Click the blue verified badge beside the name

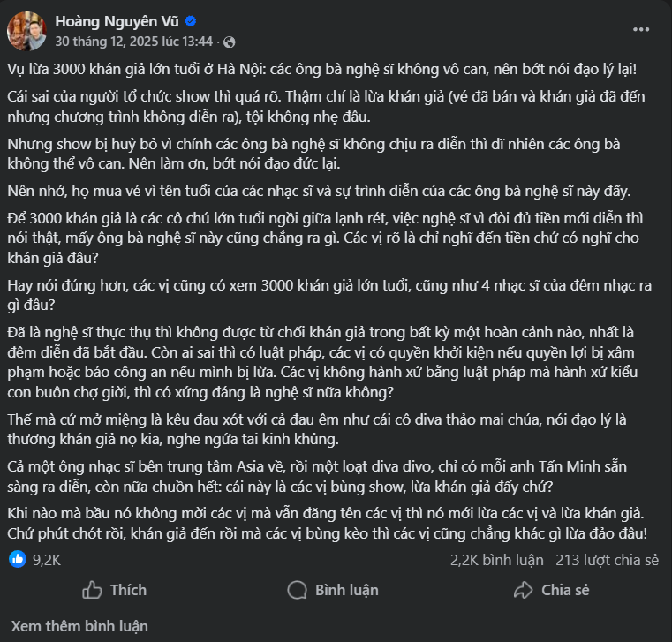coord(191,21)
